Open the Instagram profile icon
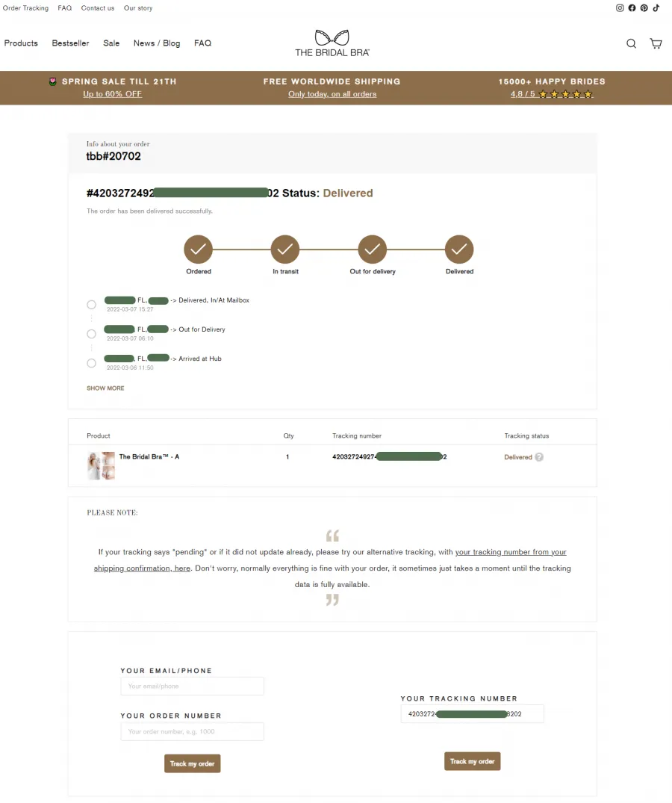The image size is (672, 803). (620, 7)
